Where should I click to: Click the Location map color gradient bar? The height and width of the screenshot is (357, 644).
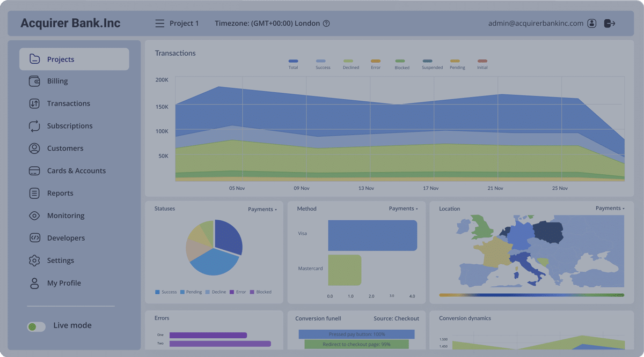point(531,295)
